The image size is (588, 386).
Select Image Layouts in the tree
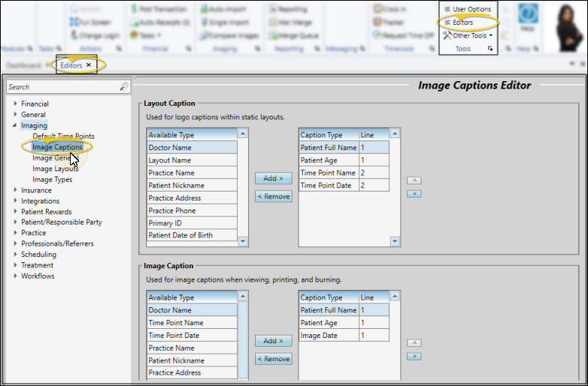[x=55, y=169]
